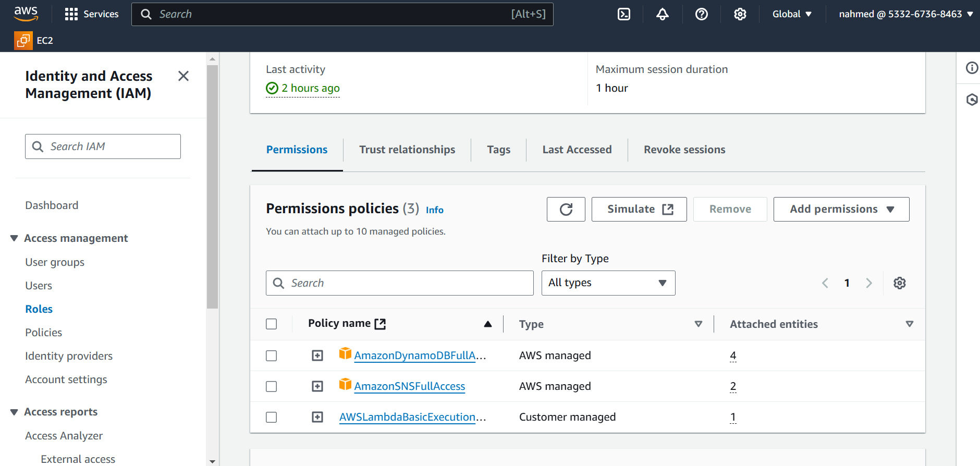
Task: Open the AmazonSNSFullAccess policy link
Action: point(410,386)
